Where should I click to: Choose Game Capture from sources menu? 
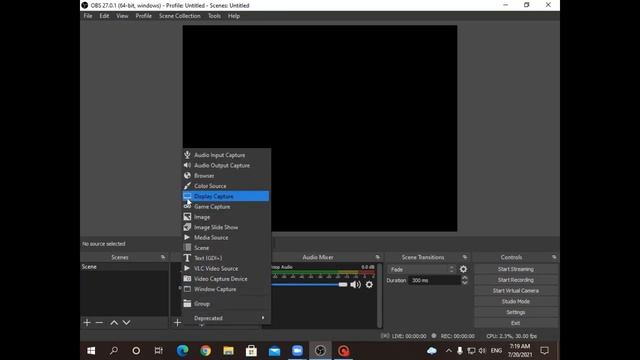(x=226, y=207)
